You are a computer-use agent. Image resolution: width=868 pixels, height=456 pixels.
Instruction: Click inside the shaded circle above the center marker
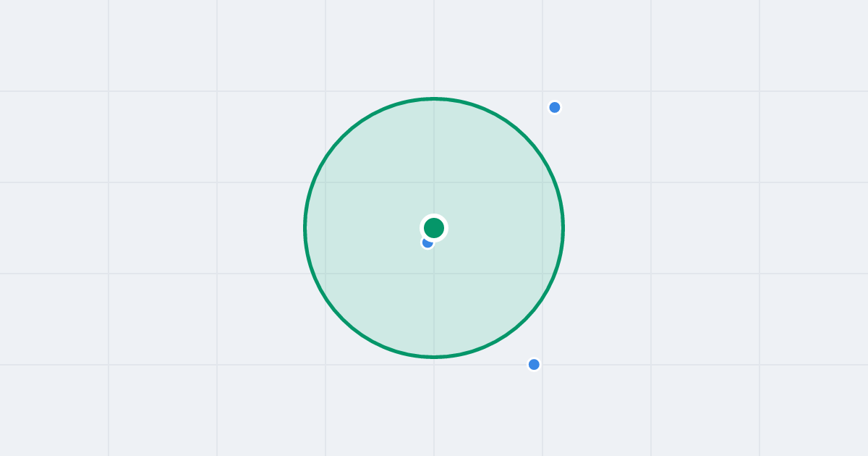pyautogui.click(x=434, y=159)
